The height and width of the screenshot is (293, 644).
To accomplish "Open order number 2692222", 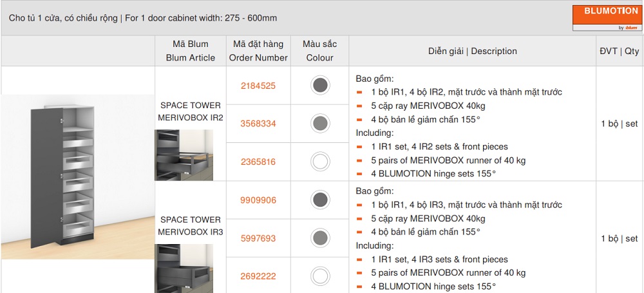I will click(258, 276).
